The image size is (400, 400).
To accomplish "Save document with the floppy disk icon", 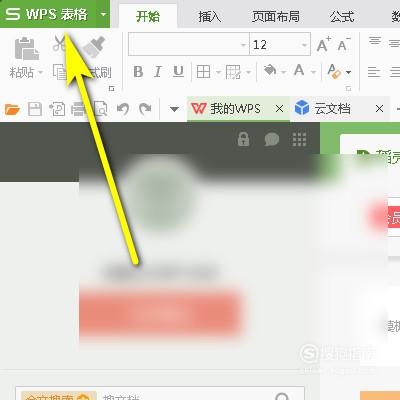I will 35,109.
